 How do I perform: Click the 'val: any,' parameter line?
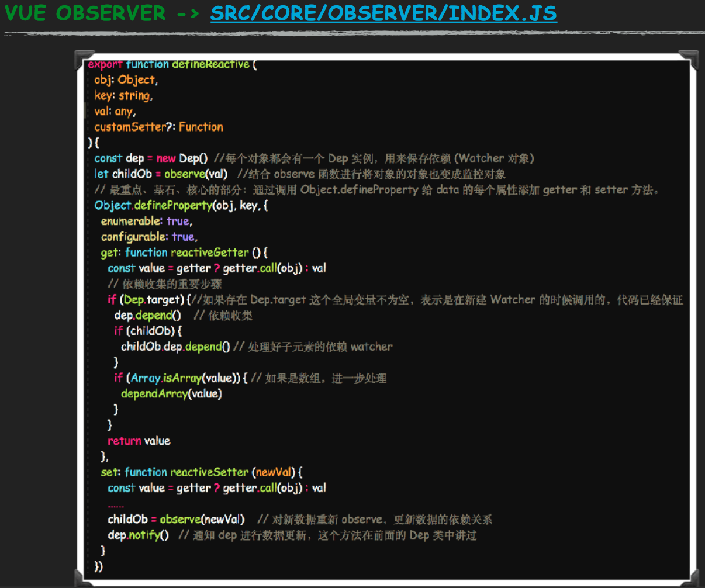[115, 112]
